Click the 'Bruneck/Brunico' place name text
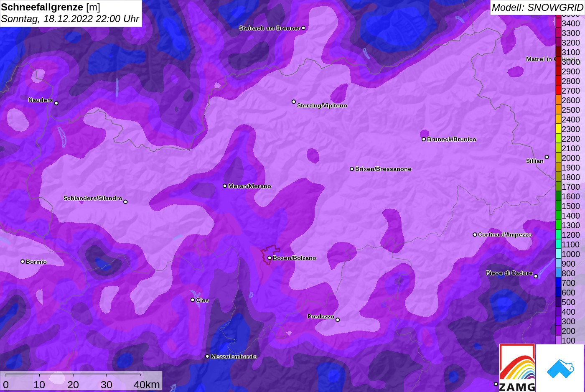 [x=452, y=139]
